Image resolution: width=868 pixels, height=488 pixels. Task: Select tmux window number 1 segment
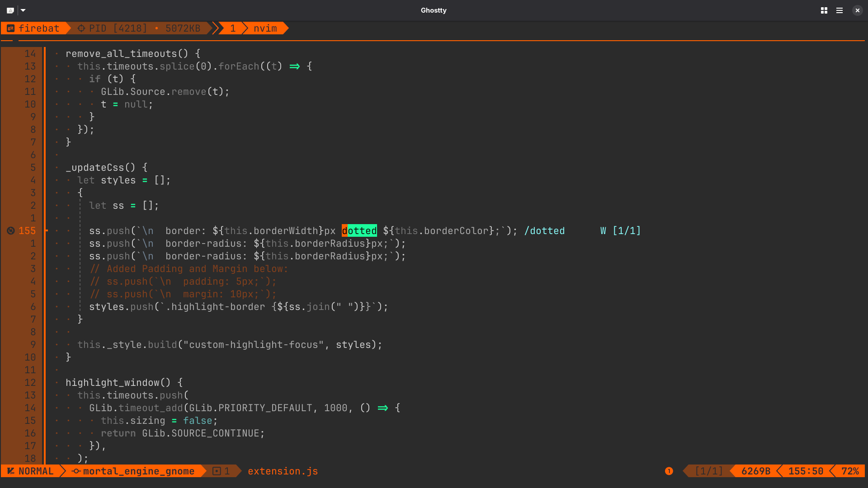(233, 28)
